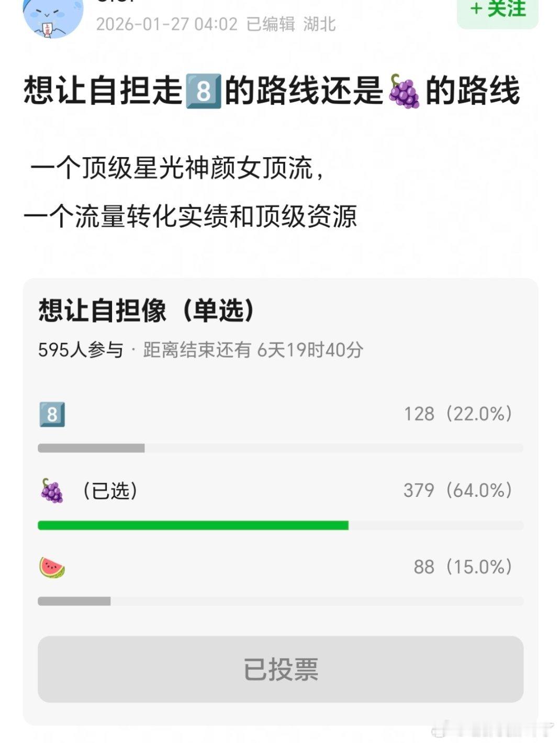Screen dimensions: 560x743
Task: Tap the 379 (64.0%) vote count
Action: coord(457,491)
